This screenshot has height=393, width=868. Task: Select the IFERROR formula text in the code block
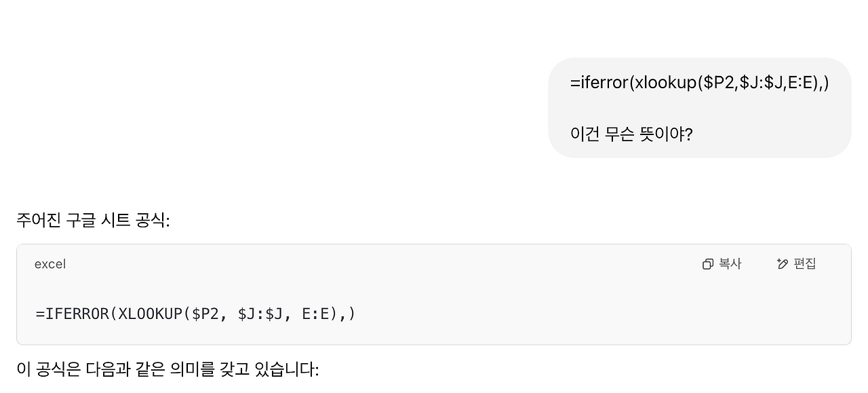coord(194,314)
